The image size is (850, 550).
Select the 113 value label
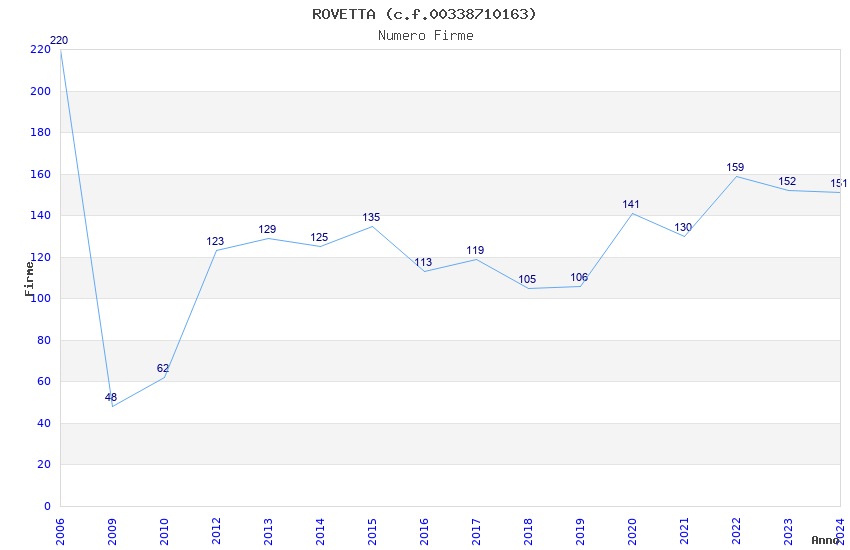(x=423, y=263)
